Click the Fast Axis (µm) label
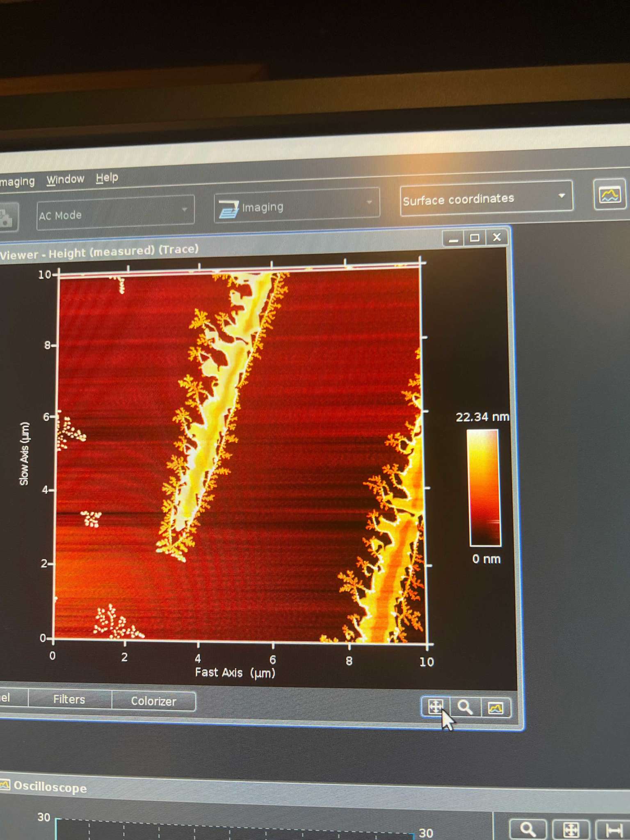 coord(235,673)
